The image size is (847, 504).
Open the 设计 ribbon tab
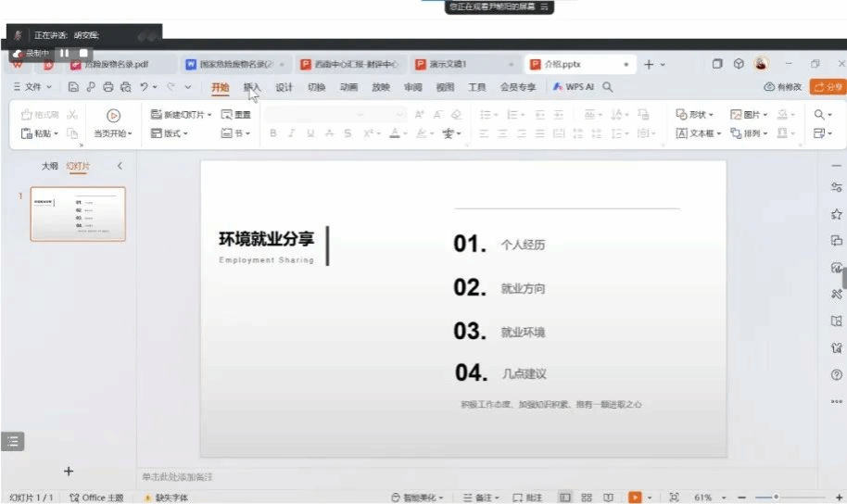tap(284, 87)
